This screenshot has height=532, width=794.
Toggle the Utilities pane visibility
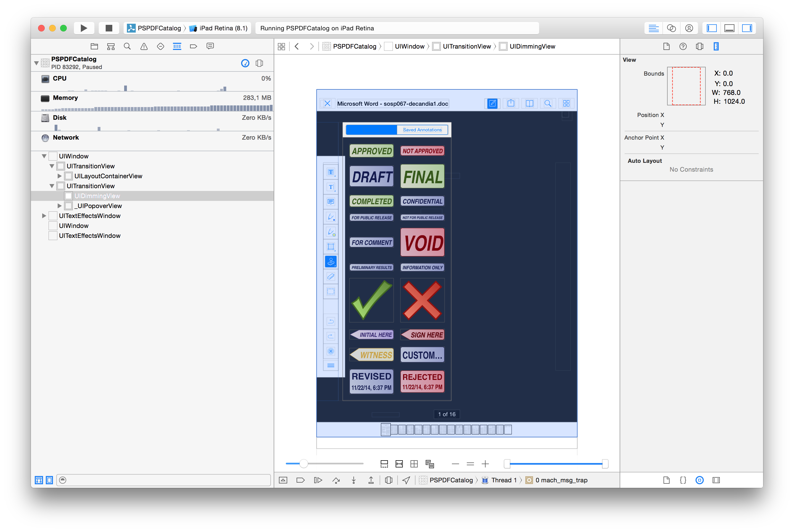747,28
